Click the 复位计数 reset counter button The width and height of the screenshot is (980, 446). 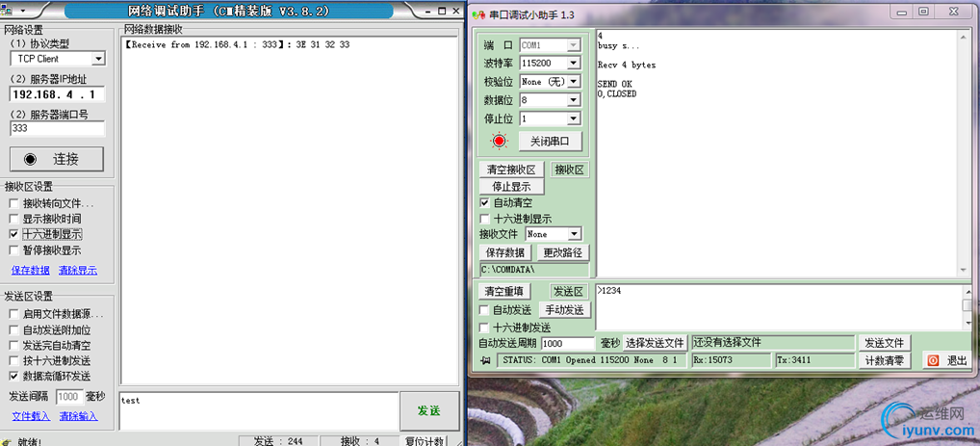coord(424,441)
